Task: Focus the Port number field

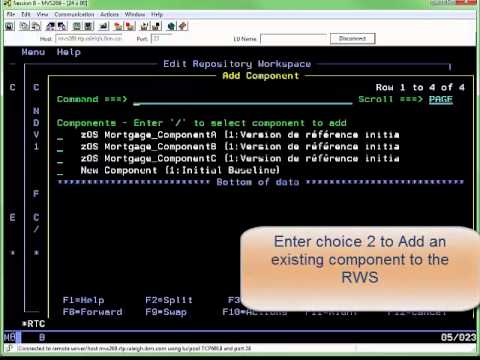Action: 161,39
